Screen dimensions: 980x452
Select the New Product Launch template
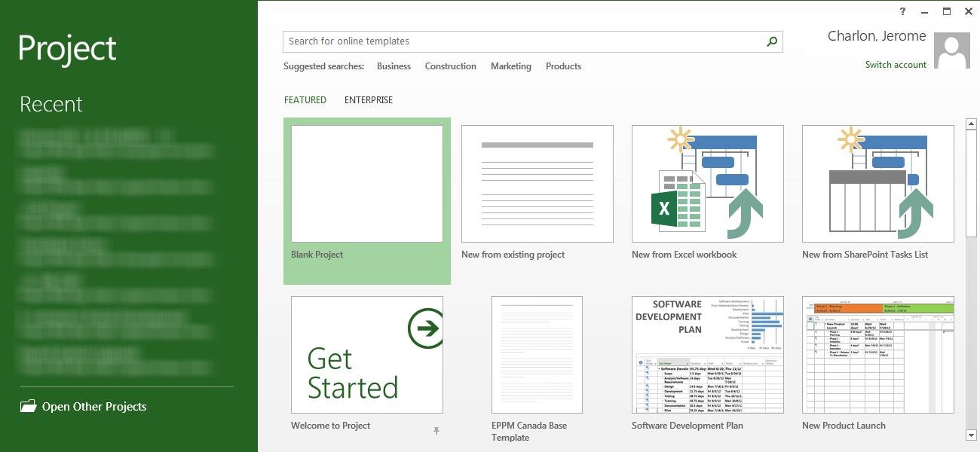[878, 355]
